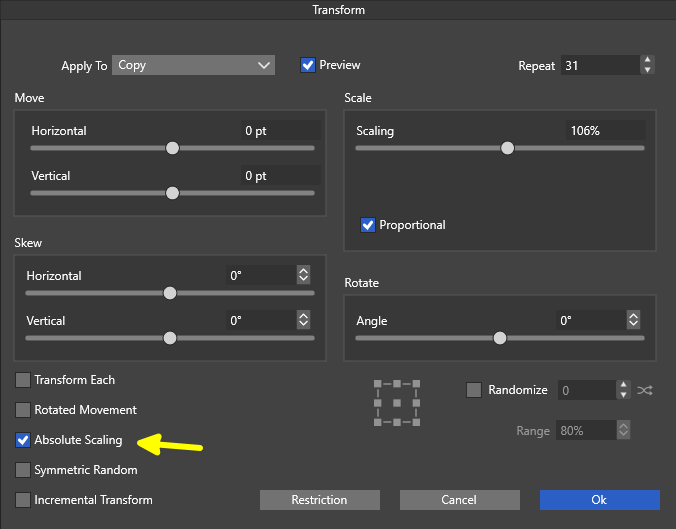Enable the Randomize checkbox
The height and width of the screenshot is (529, 676).
coord(474,390)
